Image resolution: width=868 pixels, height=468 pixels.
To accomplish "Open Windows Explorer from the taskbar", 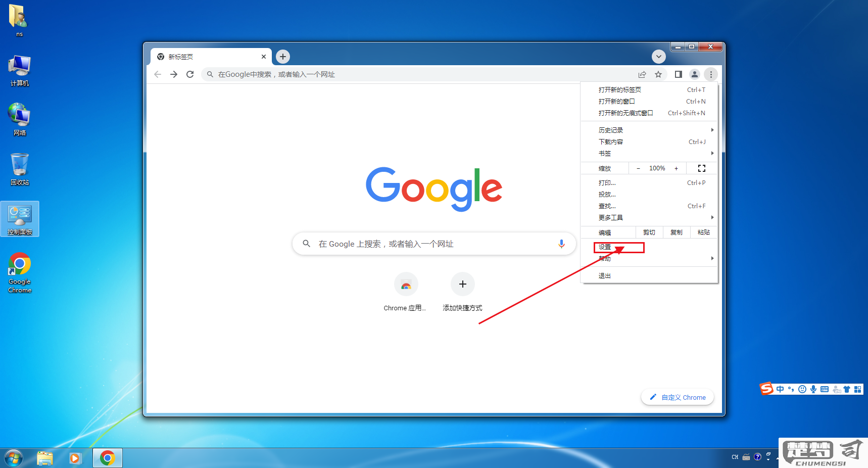I will click(x=45, y=458).
